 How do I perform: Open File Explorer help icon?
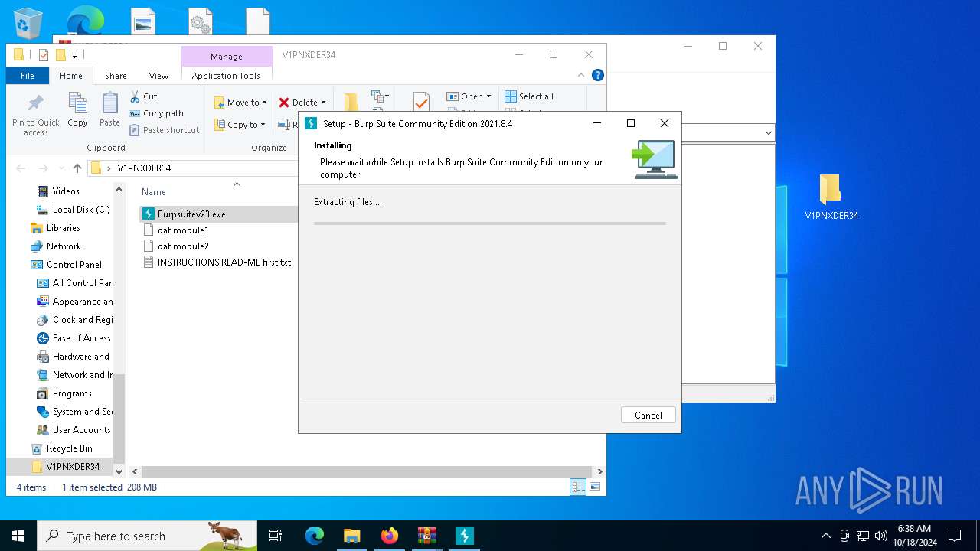[598, 75]
